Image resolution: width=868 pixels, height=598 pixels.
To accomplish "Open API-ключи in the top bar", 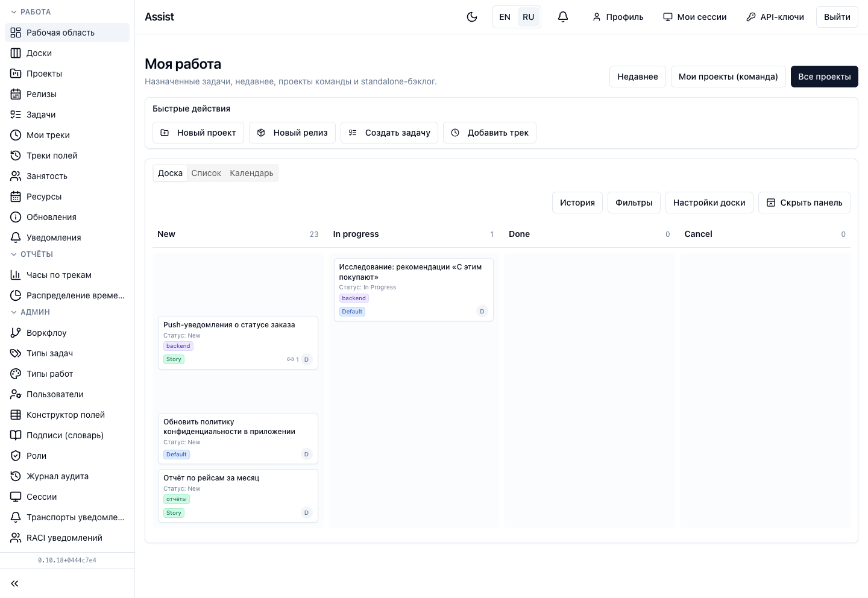I will (775, 17).
